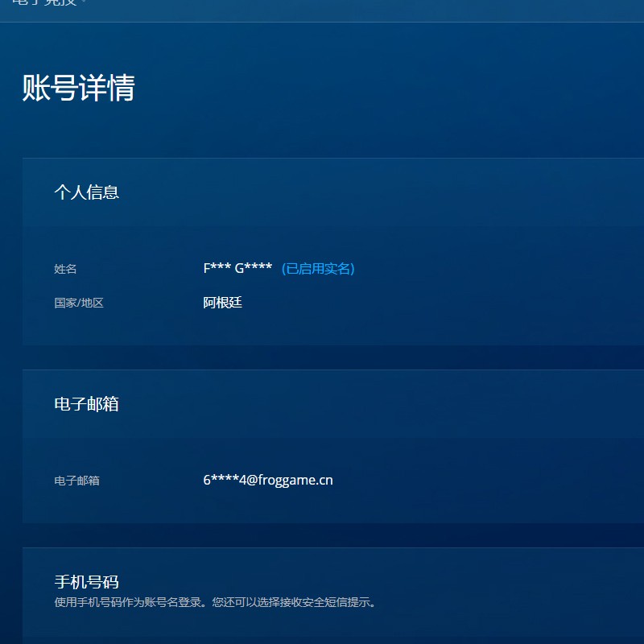Click the 个人信息 section heading
Viewport: 644px width, 644px height.
click(x=87, y=192)
